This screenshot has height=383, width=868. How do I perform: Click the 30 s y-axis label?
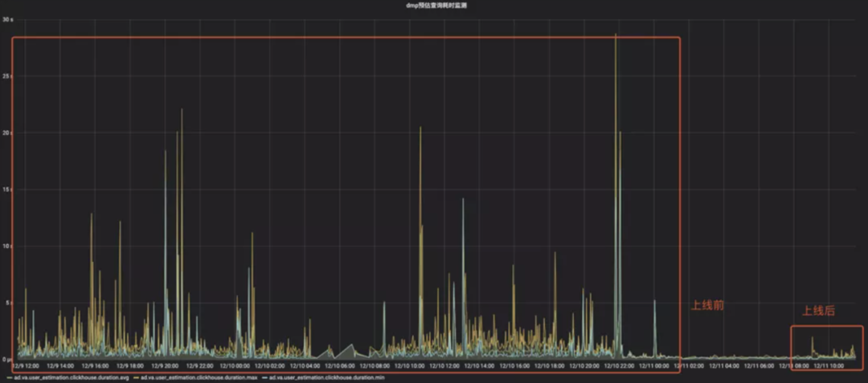pos(8,19)
